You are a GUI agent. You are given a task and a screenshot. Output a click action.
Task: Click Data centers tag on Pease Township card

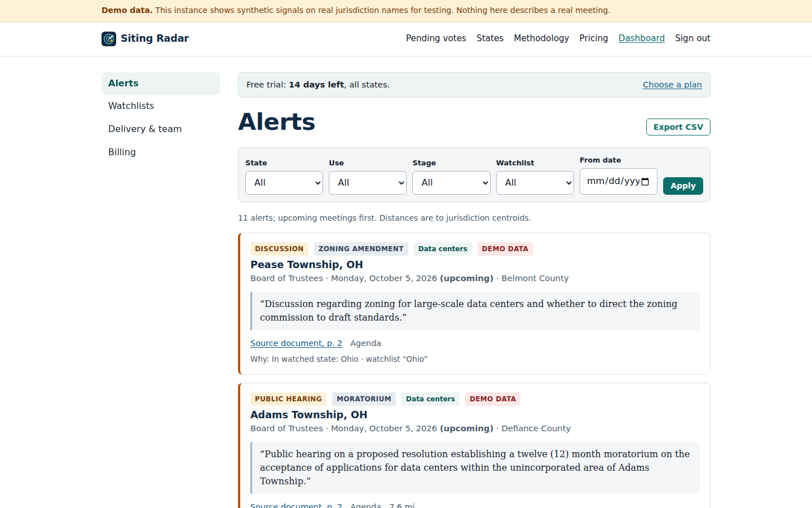[443, 249]
